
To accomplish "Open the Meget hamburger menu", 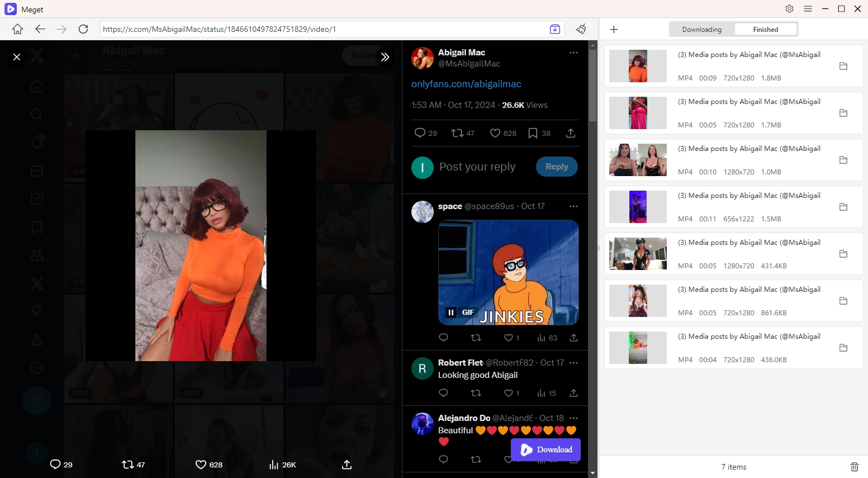I will coord(808,9).
